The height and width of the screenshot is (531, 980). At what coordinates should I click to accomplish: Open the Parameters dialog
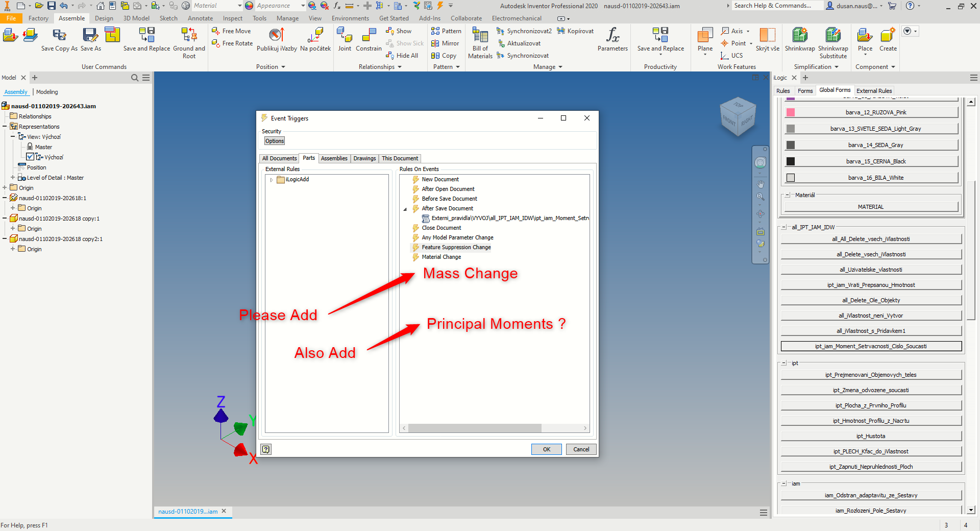click(x=612, y=40)
